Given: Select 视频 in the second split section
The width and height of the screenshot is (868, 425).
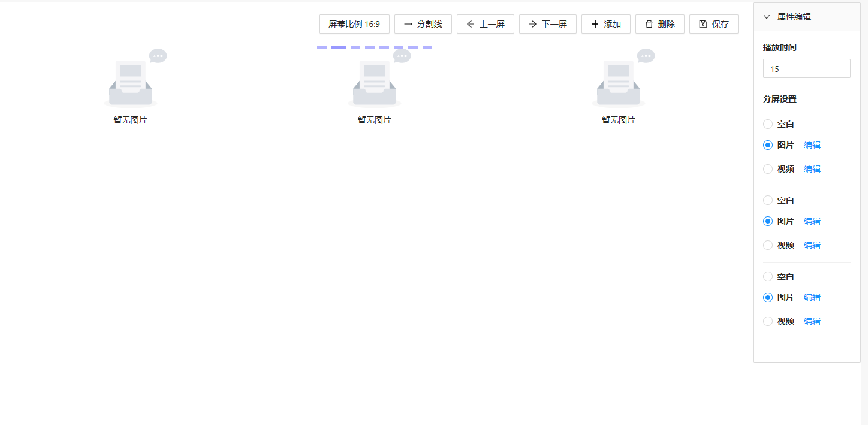Looking at the screenshot, I should pos(768,245).
